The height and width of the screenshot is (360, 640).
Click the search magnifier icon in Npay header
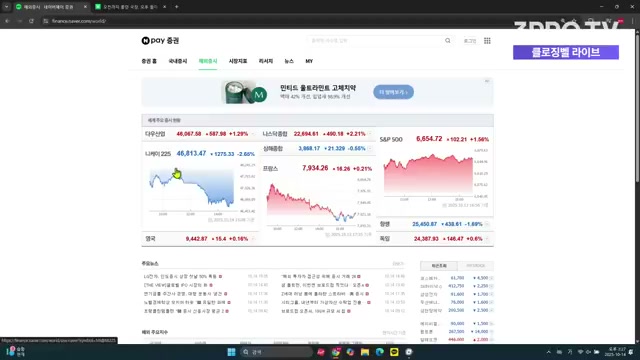[x=448, y=40]
